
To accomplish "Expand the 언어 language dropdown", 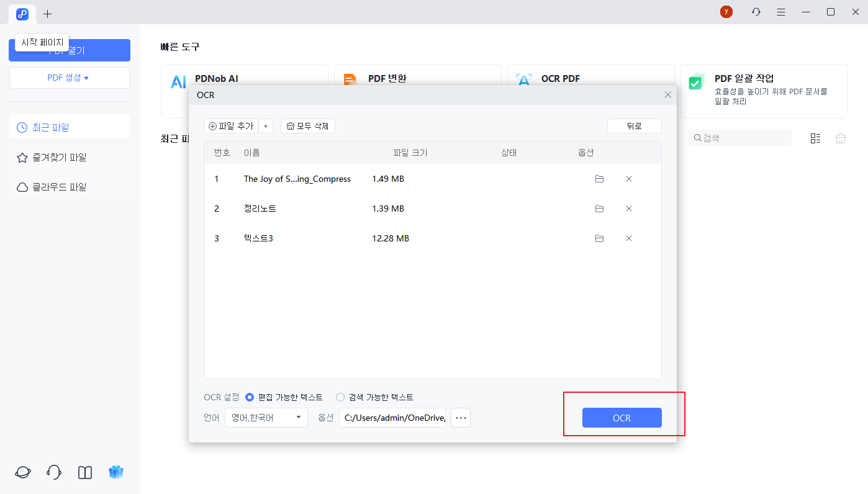I will [x=266, y=418].
